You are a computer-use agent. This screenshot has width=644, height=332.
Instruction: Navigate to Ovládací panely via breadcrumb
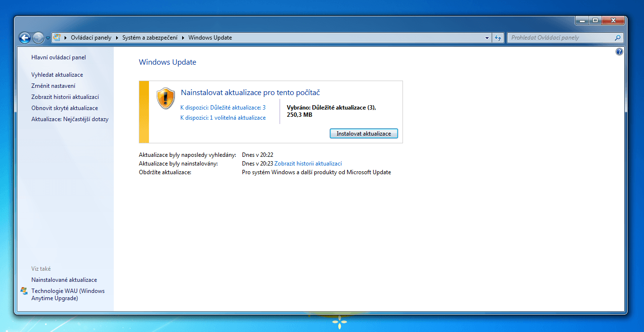92,37
